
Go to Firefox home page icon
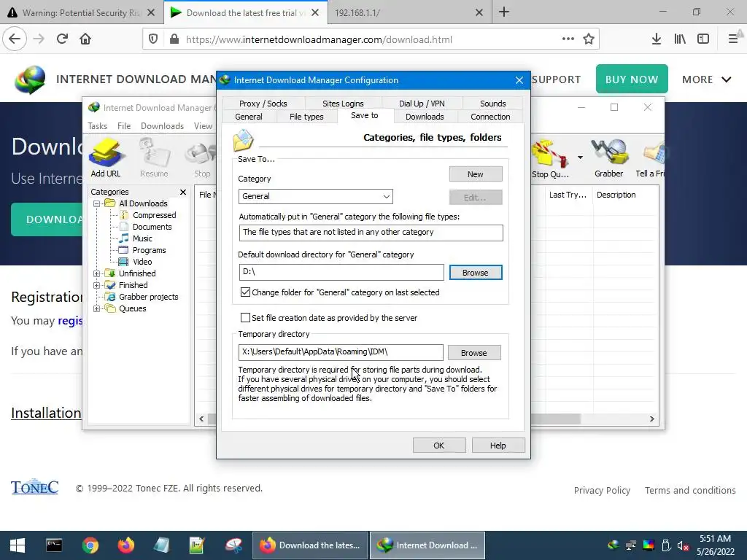click(85, 39)
